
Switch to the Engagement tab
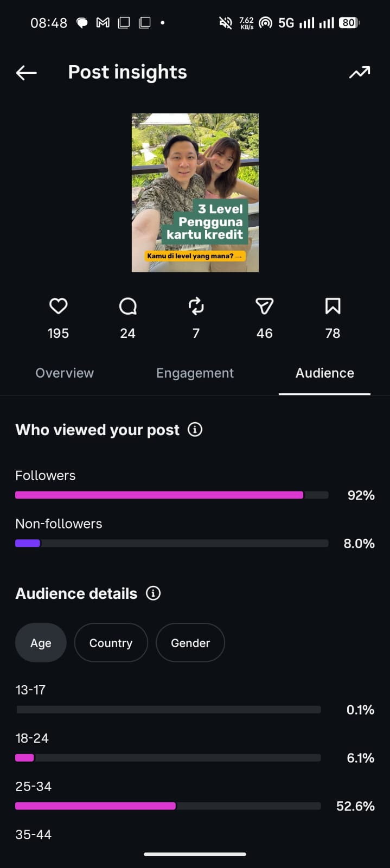point(195,373)
